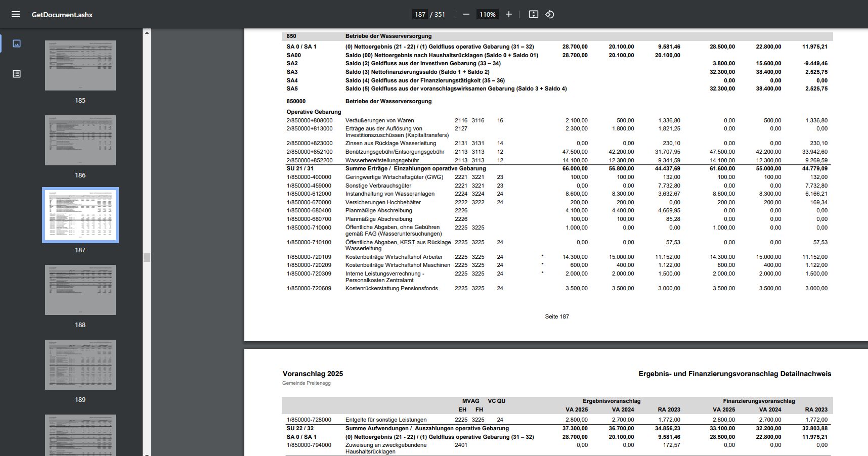Click the GetDocument.ashx file title
The width and height of the screenshot is (868, 456).
tap(62, 15)
